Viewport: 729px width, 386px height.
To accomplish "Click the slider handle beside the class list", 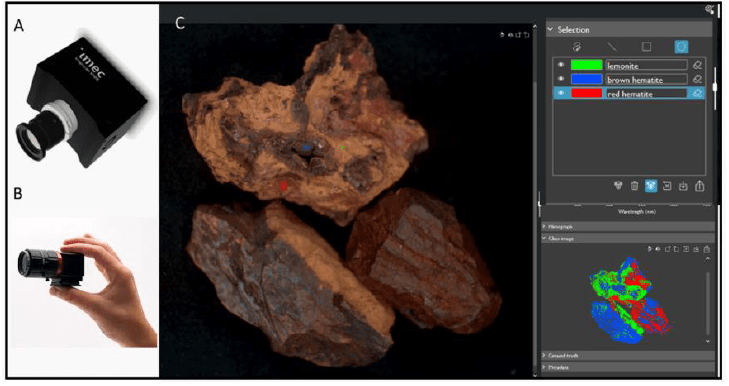I will [715, 87].
